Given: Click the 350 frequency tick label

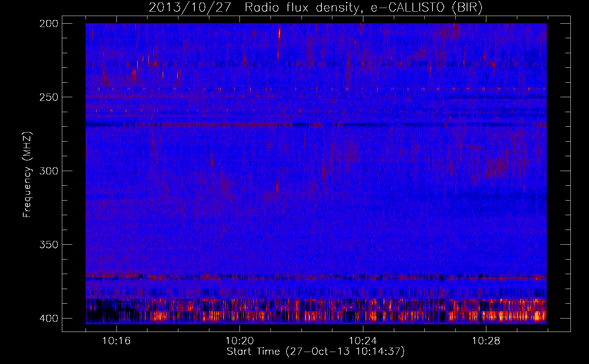Looking at the screenshot, I should (x=48, y=245).
